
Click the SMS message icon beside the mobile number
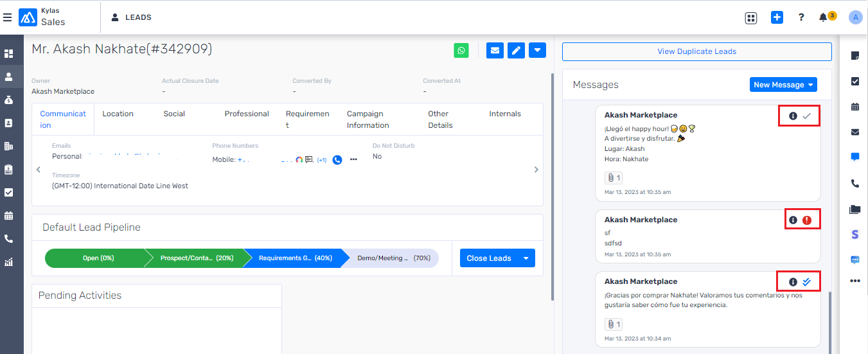(308, 159)
